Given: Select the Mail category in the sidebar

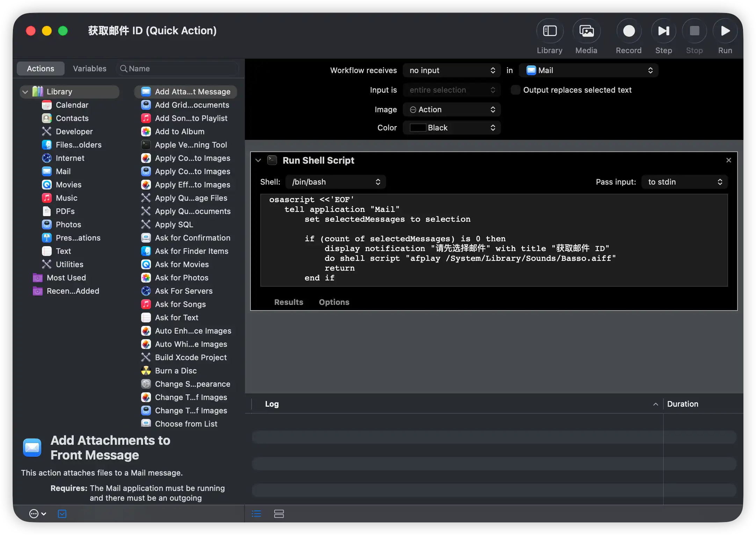Looking at the screenshot, I should click(x=64, y=171).
